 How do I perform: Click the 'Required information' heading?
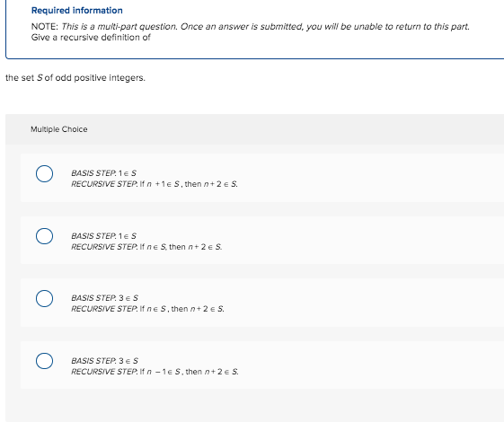click(x=77, y=10)
